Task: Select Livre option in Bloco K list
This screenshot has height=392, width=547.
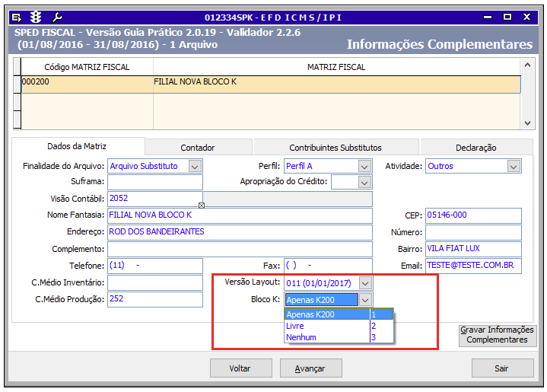Action: (339, 326)
